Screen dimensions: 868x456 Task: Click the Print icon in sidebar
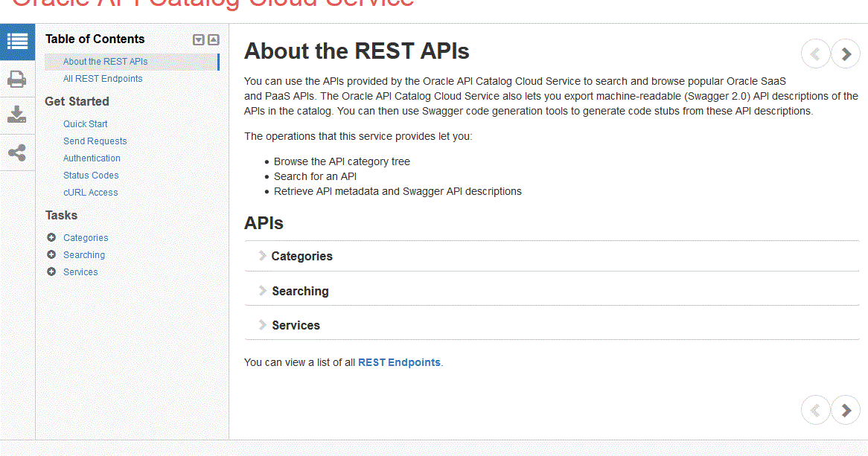click(x=17, y=79)
